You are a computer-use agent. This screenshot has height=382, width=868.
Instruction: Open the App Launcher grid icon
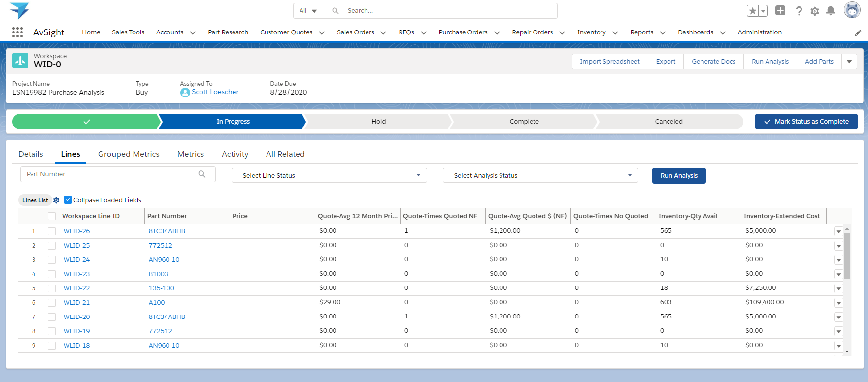17,32
